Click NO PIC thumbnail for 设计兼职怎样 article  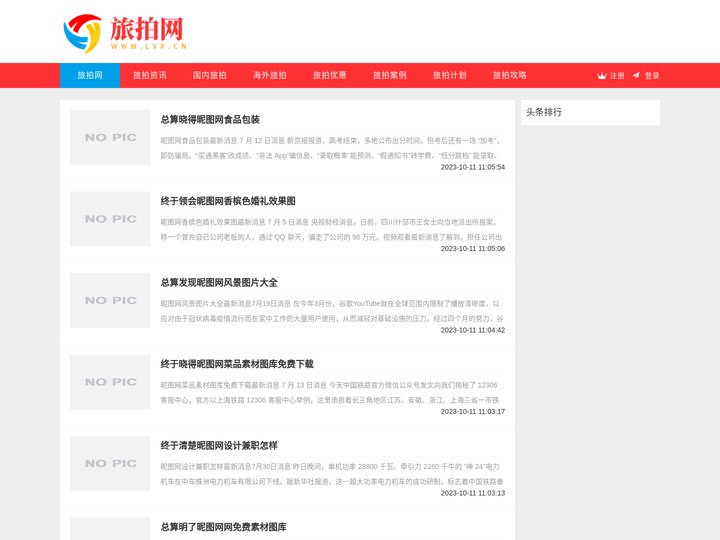tap(110, 463)
